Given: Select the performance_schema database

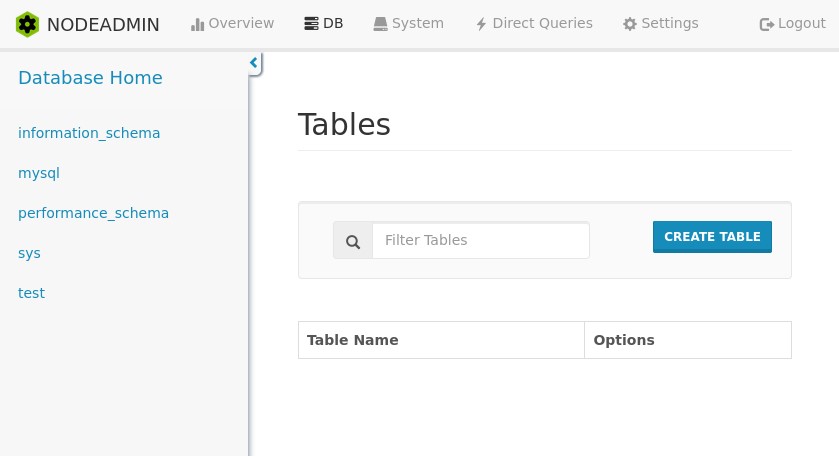Looking at the screenshot, I should click(x=93, y=213).
